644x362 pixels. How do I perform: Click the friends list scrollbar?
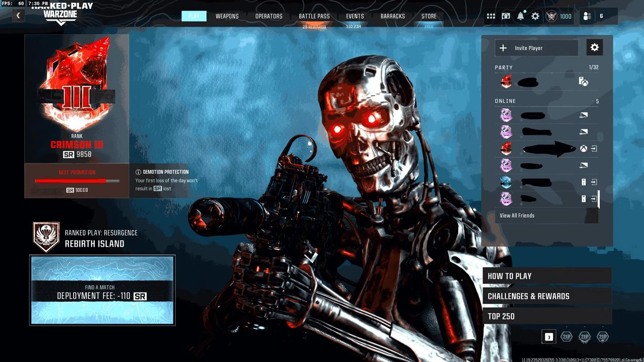pos(598,200)
